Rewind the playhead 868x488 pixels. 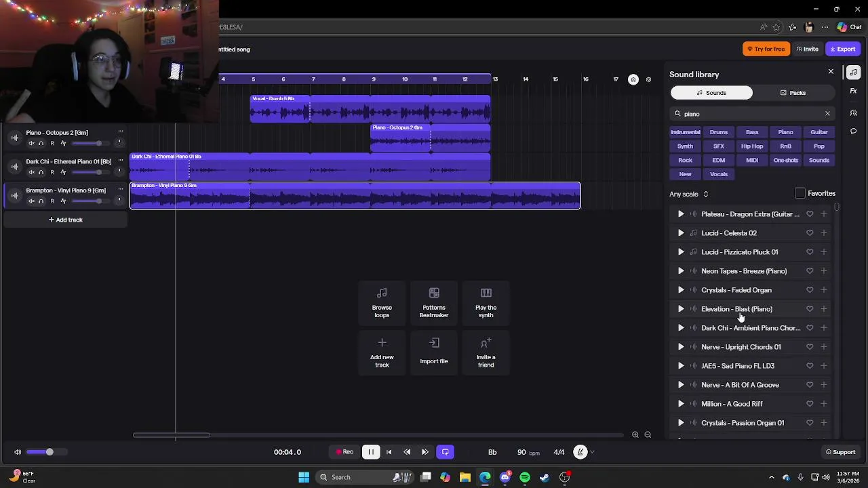tap(407, 452)
